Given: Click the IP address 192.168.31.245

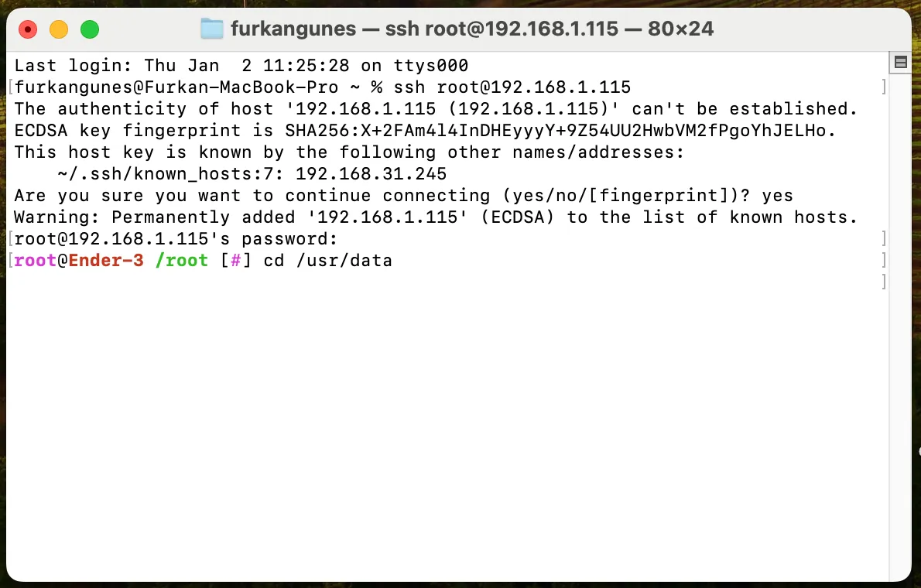Looking at the screenshot, I should (x=371, y=174).
